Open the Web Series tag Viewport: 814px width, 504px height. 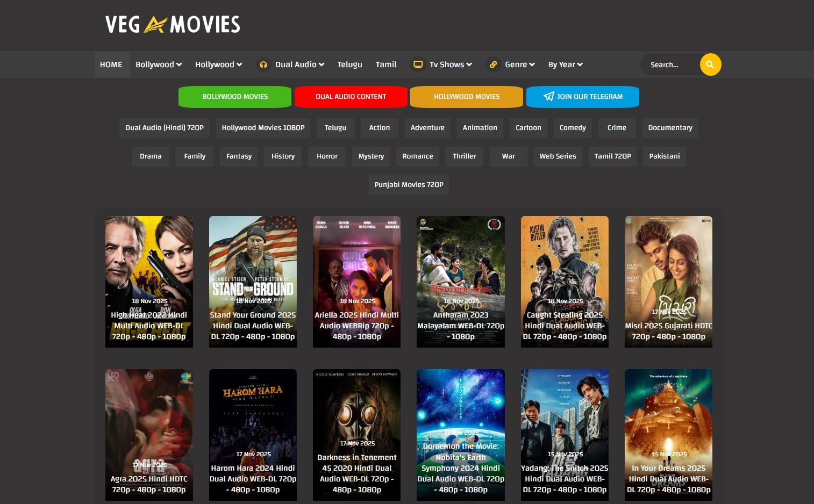click(558, 156)
